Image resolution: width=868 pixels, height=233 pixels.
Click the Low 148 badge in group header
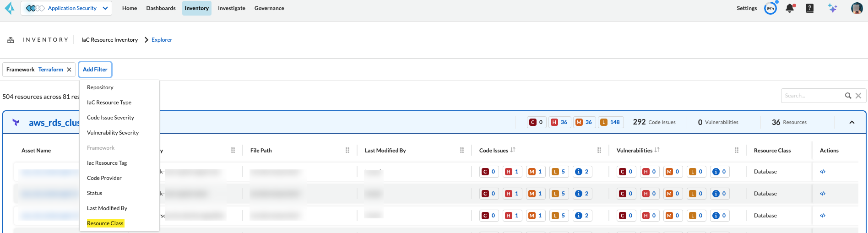click(x=611, y=122)
